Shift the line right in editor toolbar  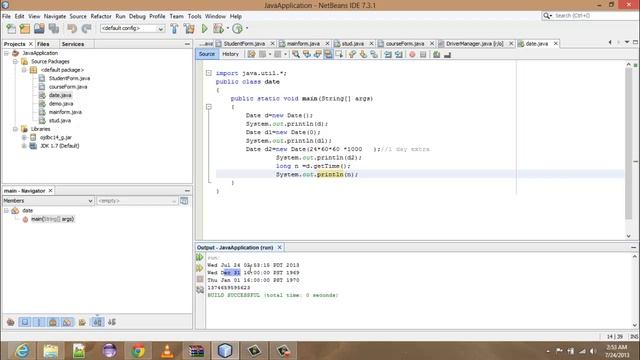point(398,54)
